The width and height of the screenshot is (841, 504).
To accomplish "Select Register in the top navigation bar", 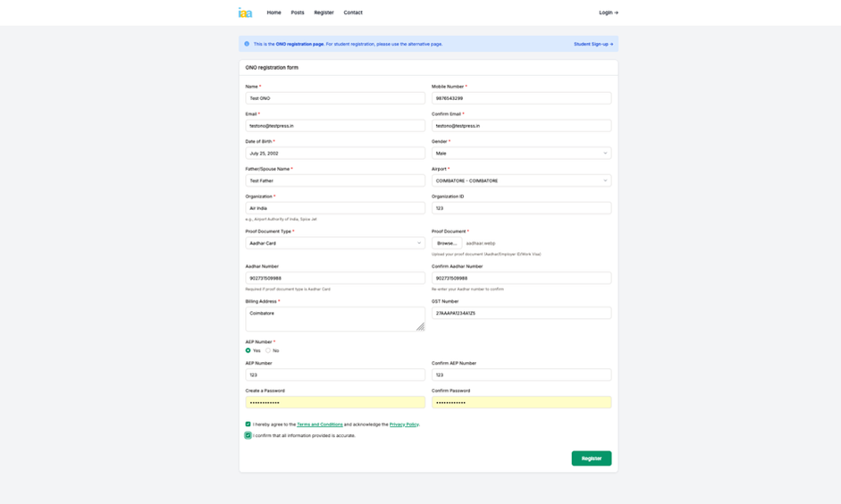I will pos(324,13).
